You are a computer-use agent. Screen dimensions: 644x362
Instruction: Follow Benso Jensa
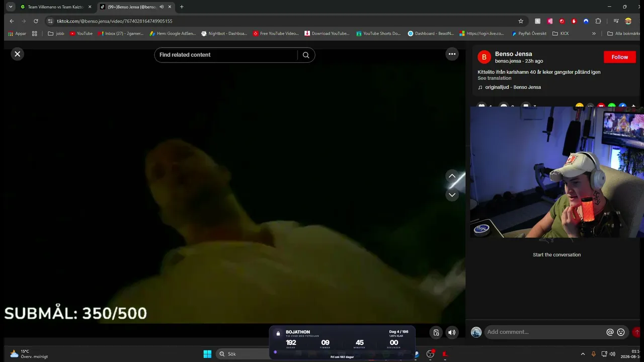click(x=620, y=57)
